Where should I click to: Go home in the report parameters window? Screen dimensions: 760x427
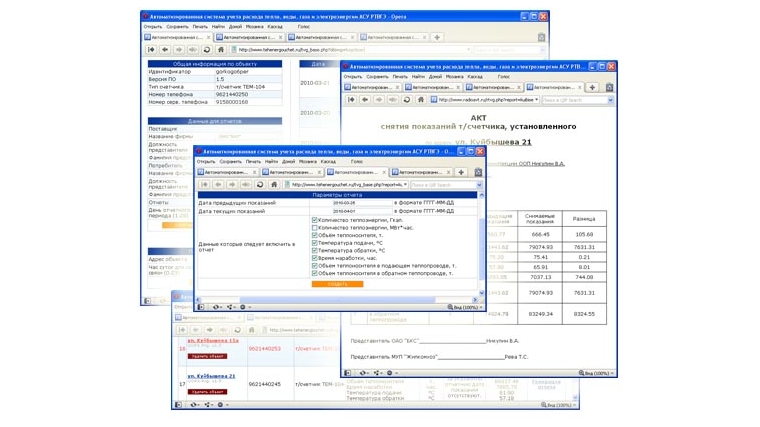[x=274, y=185]
